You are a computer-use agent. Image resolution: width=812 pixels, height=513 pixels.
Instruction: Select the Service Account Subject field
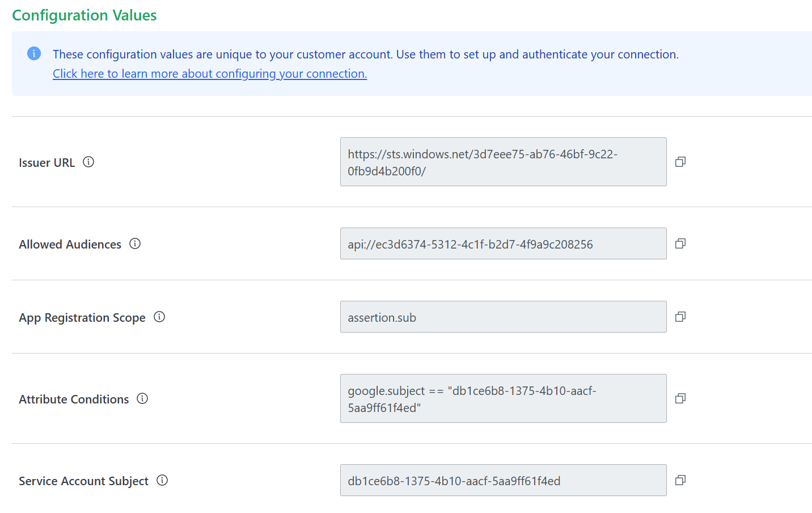[504, 480]
